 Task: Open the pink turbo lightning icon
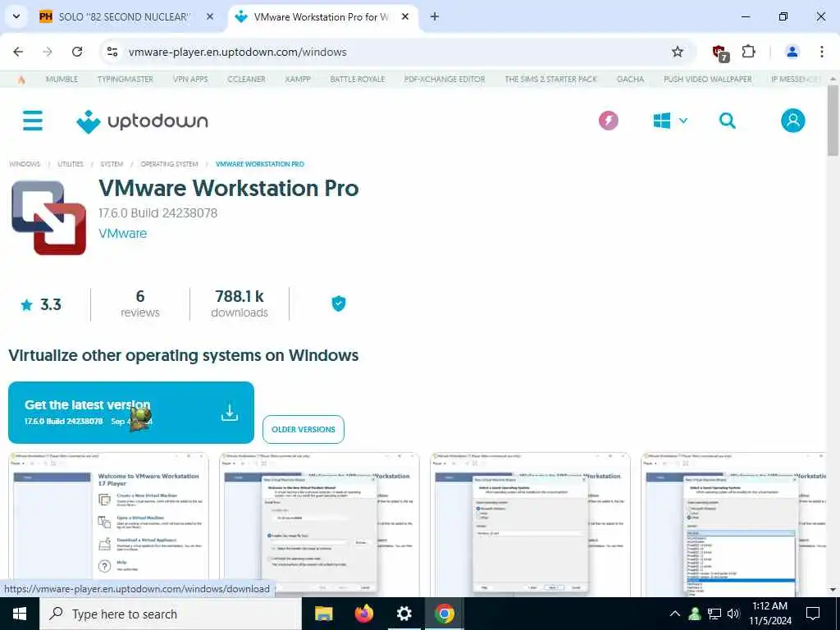coord(608,121)
